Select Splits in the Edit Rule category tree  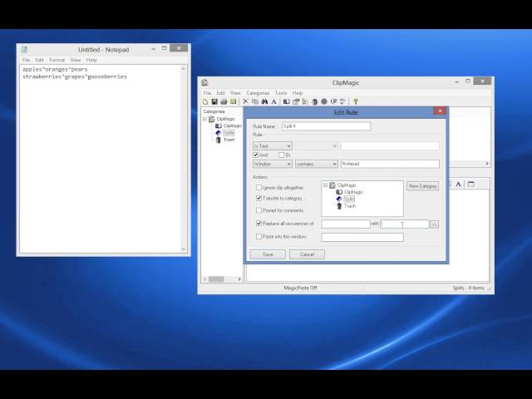pyautogui.click(x=349, y=199)
